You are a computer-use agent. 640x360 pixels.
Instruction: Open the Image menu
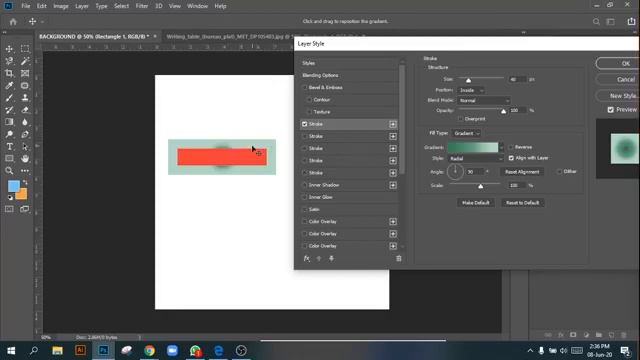61,6
